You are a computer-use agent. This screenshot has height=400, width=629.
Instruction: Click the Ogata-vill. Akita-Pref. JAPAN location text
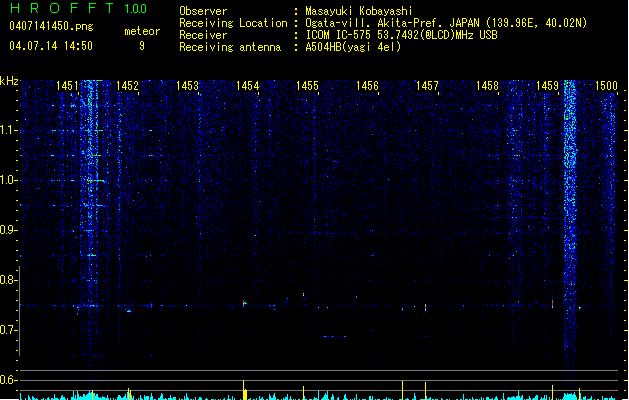[446, 23]
